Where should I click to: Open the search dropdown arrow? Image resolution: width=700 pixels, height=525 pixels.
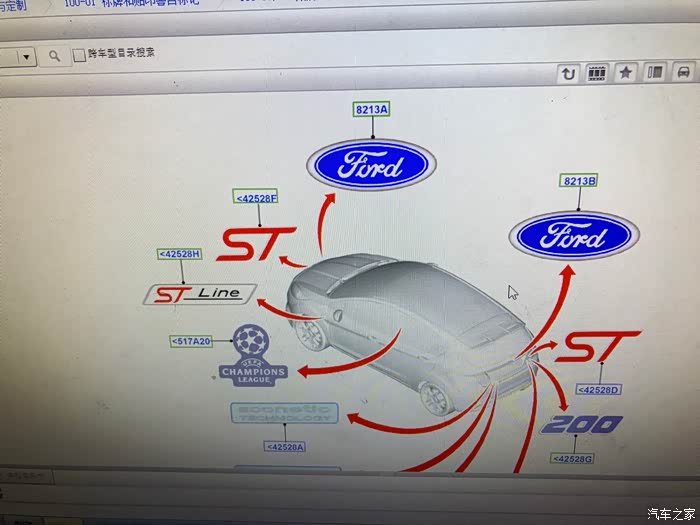pyautogui.click(x=26, y=57)
